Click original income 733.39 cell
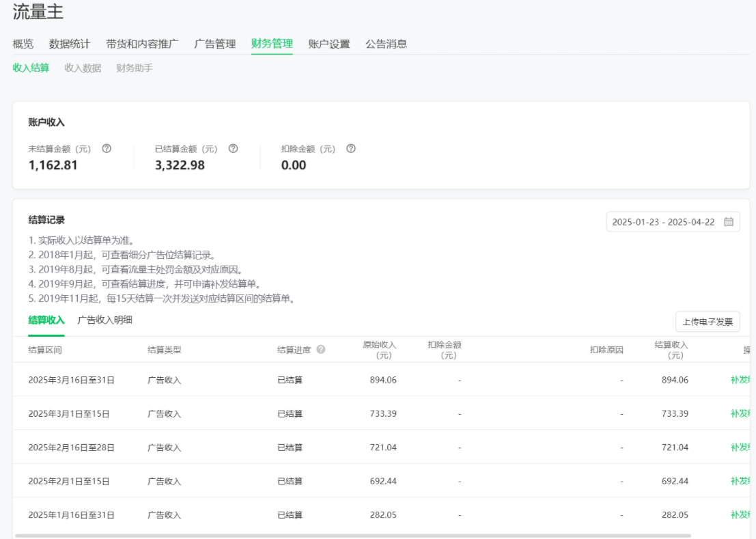The width and height of the screenshot is (756, 539). pos(383,414)
